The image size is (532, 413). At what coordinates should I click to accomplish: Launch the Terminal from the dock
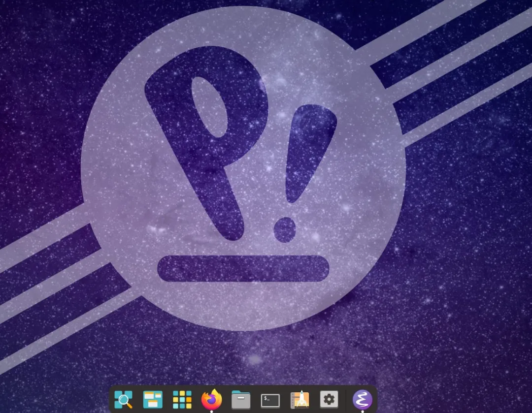(x=270, y=401)
